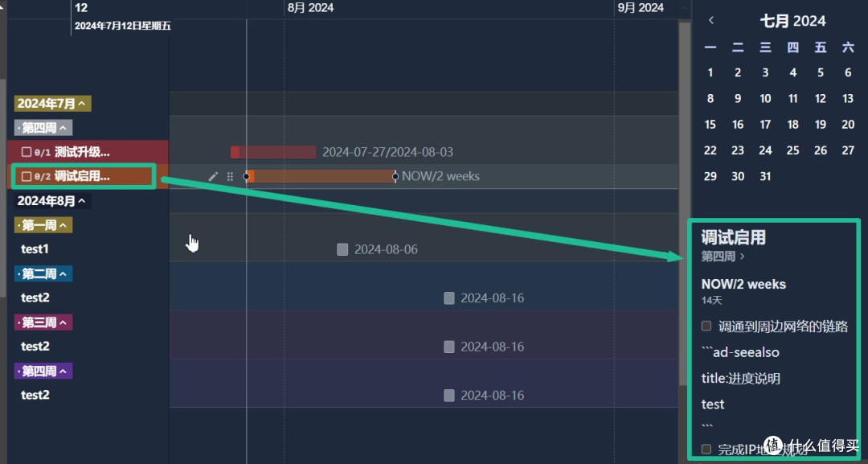
Task: Click the pencil edit icon on the 调试启用 row
Action: (x=213, y=176)
